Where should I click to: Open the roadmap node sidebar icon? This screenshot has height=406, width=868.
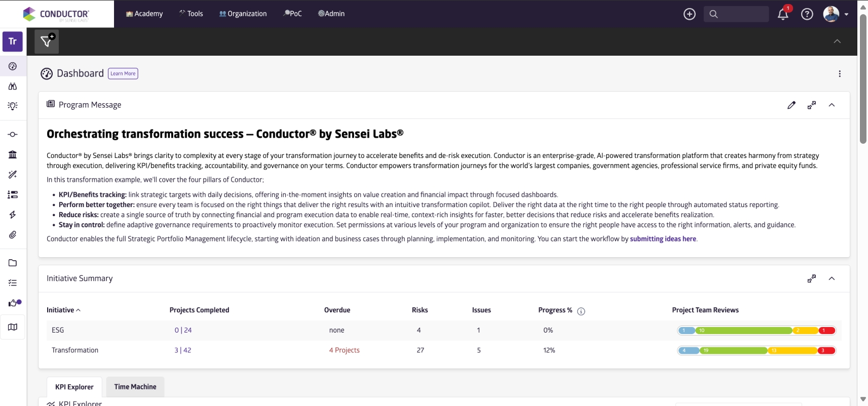(13, 135)
